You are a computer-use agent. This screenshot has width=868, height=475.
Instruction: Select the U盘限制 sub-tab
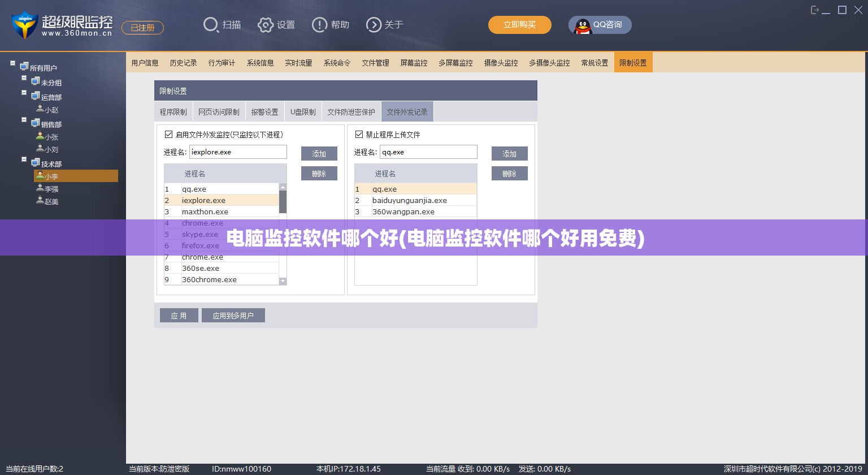point(303,112)
